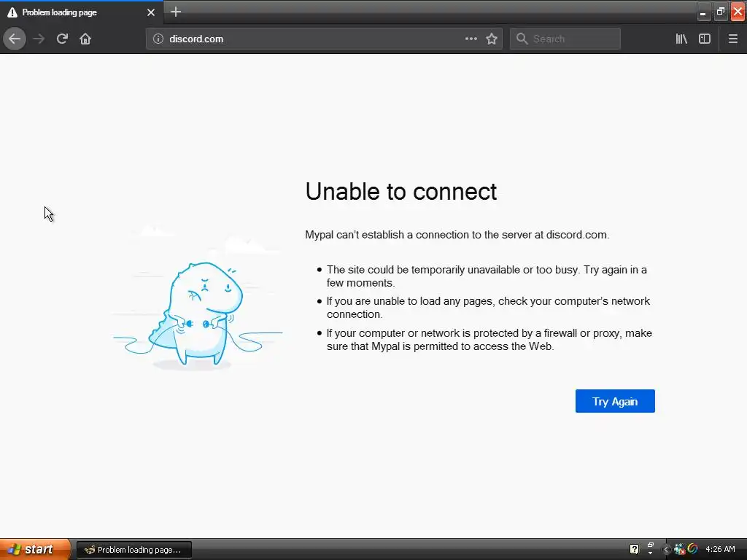Screen dimensions: 747x560
Task: Reload the current page
Action: (x=62, y=39)
